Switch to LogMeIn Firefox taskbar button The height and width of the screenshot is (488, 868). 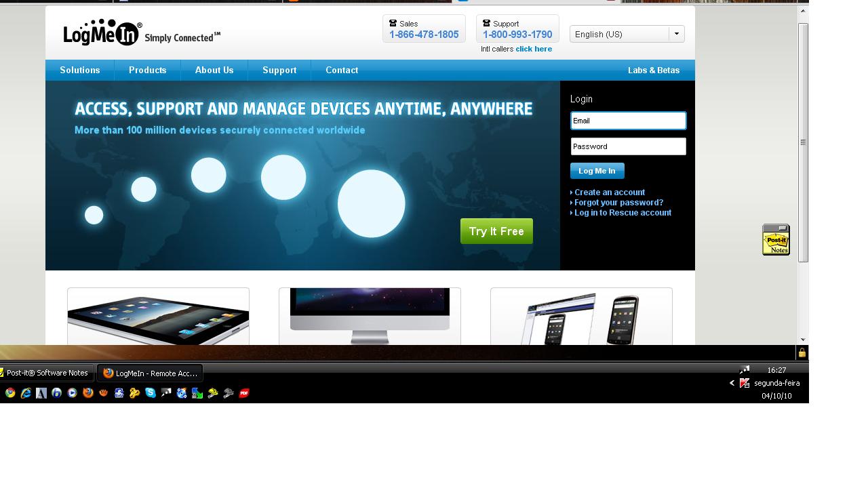[x=150, y=373]
